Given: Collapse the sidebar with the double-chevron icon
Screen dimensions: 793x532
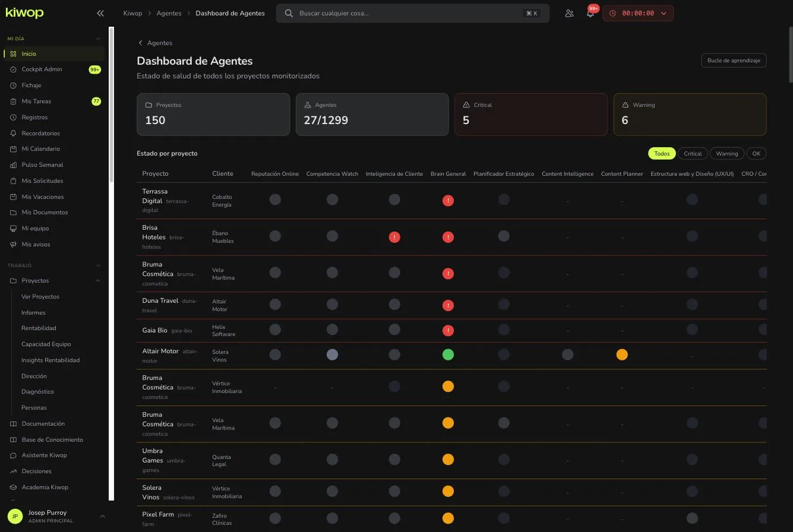Looking at the screenshot, I should point(100,13).
